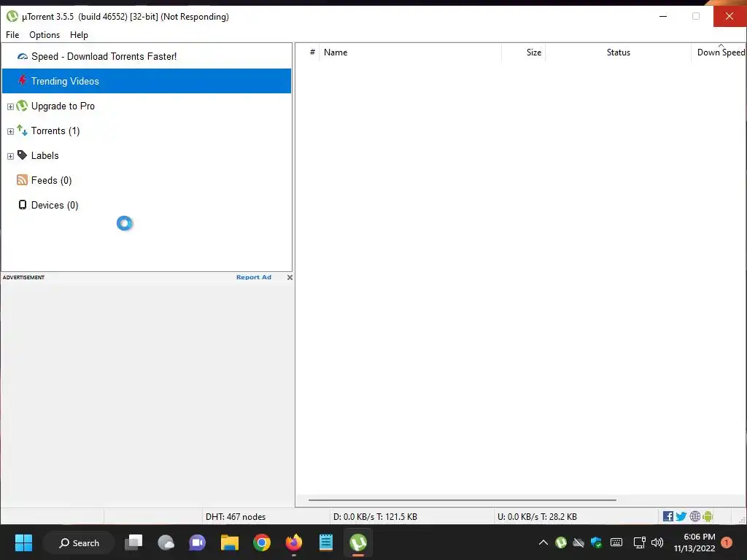Viewport: 747px width, 560px height.
Task: Click the uTorrent taskbar button
Action: click(357, 542)
